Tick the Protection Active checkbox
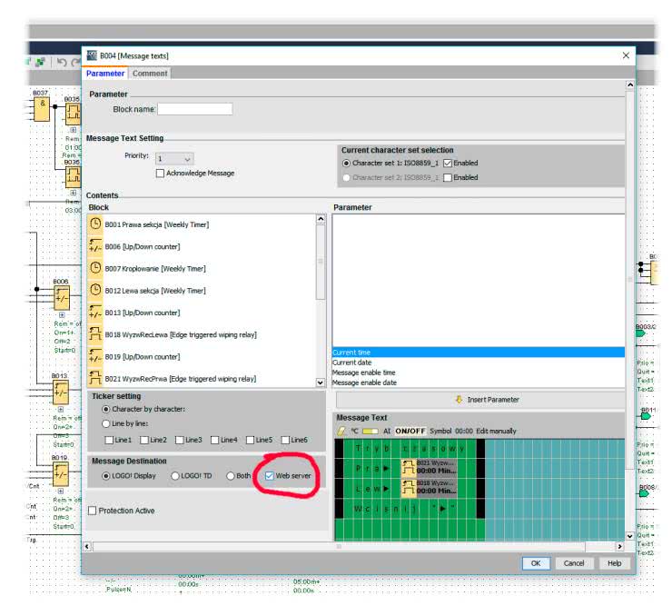 pos(93,511)
